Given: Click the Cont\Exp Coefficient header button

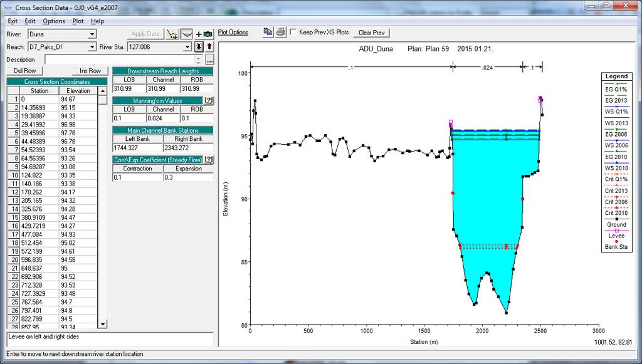Looking at the screenshot, I should (157, 160).
